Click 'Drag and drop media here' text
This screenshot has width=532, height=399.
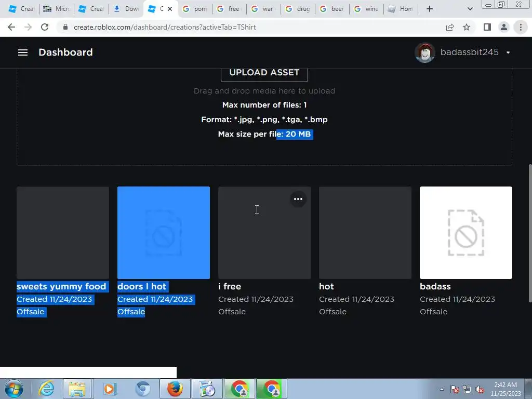264,91
